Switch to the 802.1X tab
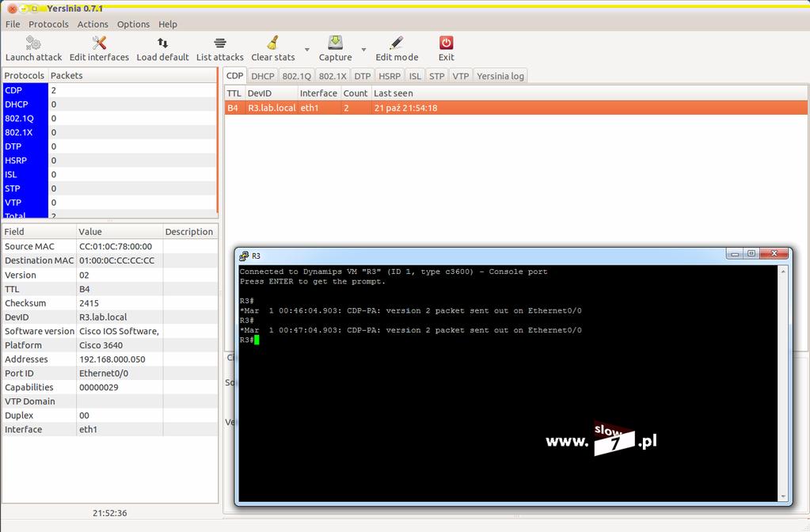The image size is (810, 532). point(333,76)
